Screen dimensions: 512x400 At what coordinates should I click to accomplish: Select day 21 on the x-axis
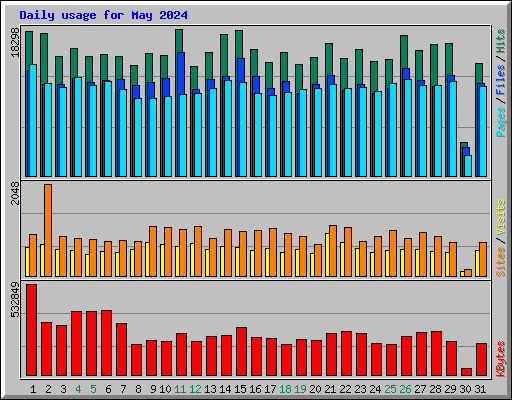coord(330,389)
